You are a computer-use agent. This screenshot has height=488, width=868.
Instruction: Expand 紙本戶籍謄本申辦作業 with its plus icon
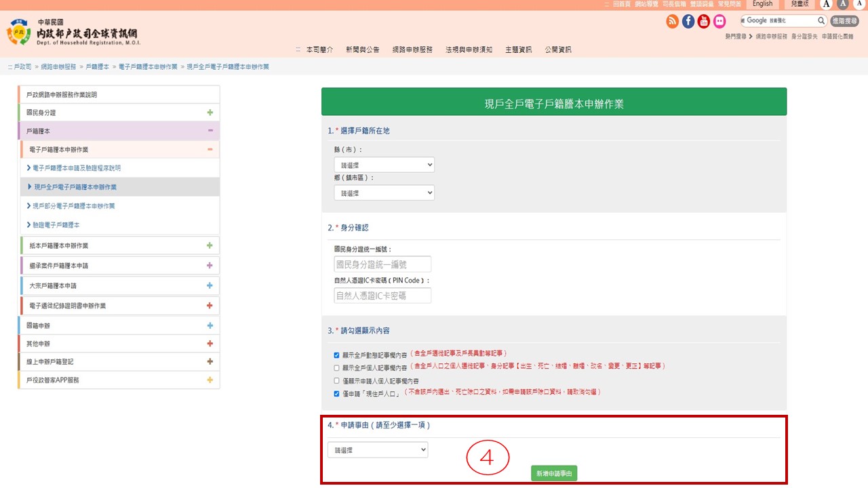tap(210, 245)
